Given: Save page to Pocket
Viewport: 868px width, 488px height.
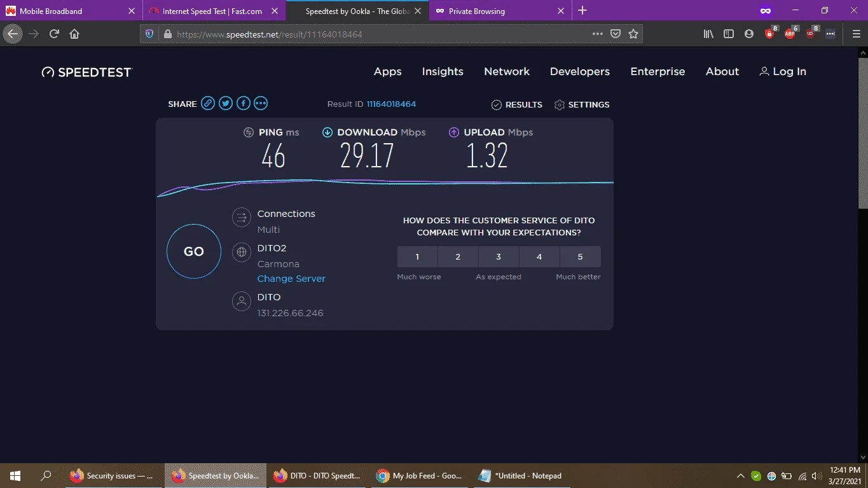Looking at the screenshot, I should click(x=616, y=34).
